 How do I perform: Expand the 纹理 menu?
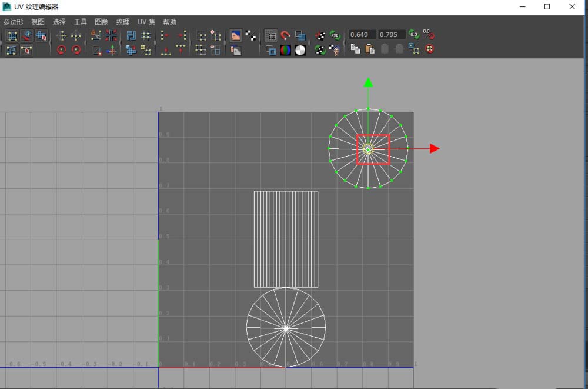[123, 22]
